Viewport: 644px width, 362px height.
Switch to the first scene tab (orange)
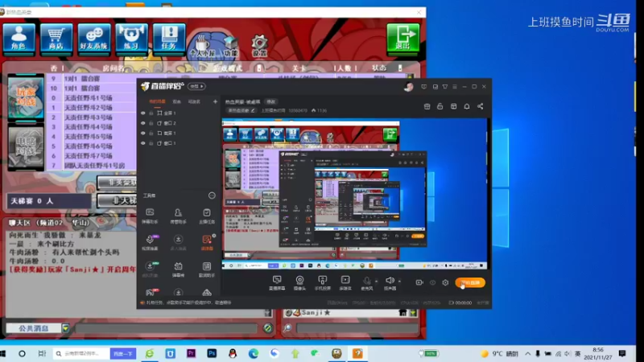(157, 101)
